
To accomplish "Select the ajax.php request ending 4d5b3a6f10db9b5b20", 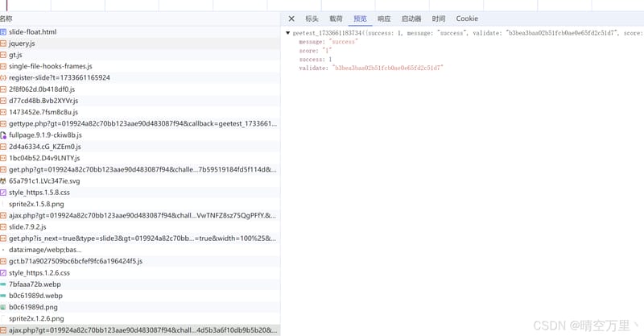I will coord(140,330).
